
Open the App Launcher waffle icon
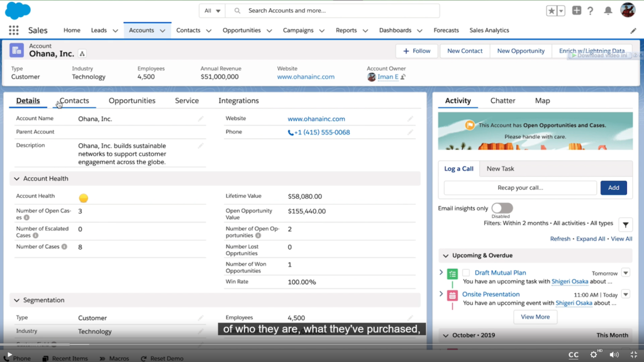coord(13,30)
